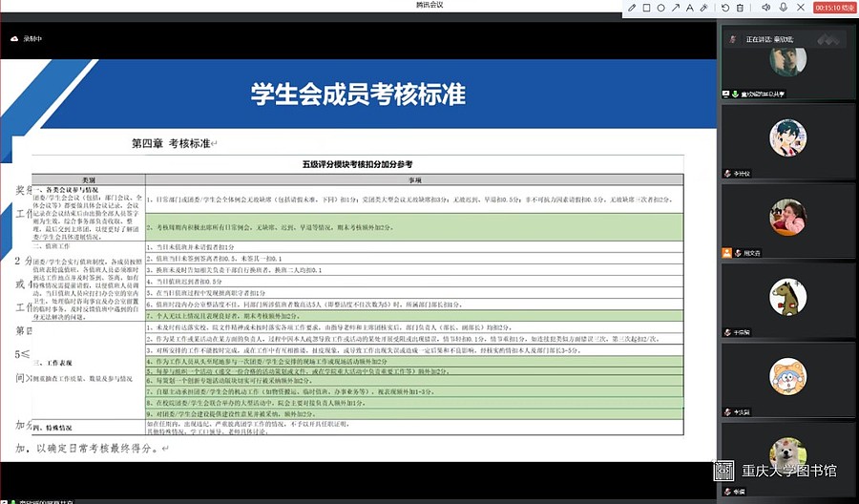Click the red 00:15:10 end button
The height and width of the screenshot is (504, 859).
(x=835, y=8)
